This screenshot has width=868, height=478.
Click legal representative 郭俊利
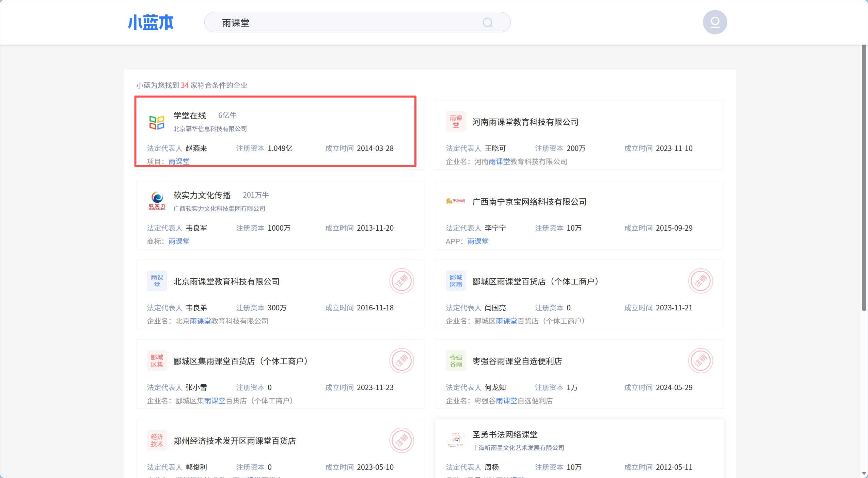click(x=196, y=467)
